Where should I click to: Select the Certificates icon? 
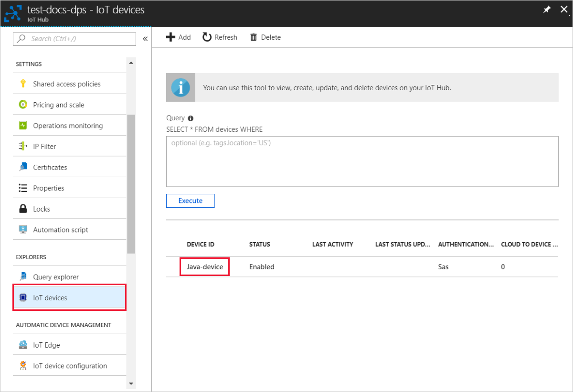23,167
